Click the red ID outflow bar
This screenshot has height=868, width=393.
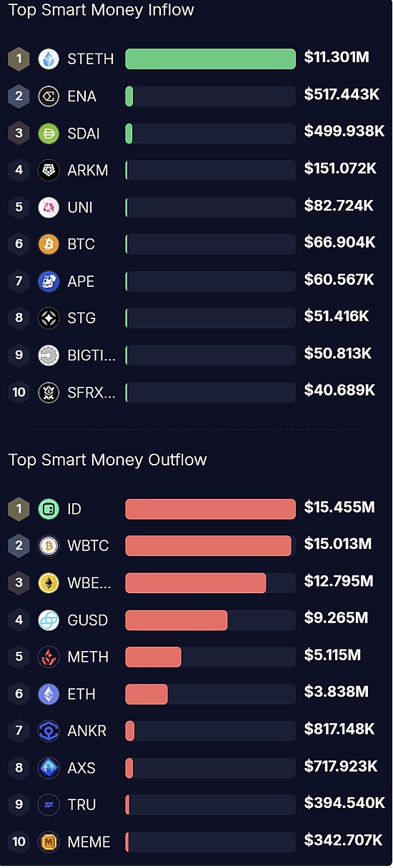(211, 509)
